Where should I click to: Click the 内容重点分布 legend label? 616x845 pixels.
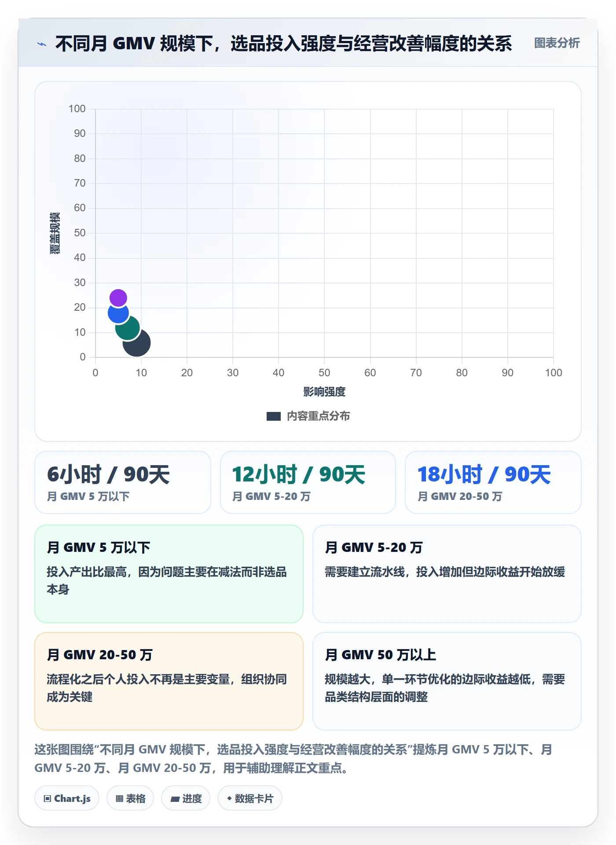click(x=319, y=416)
